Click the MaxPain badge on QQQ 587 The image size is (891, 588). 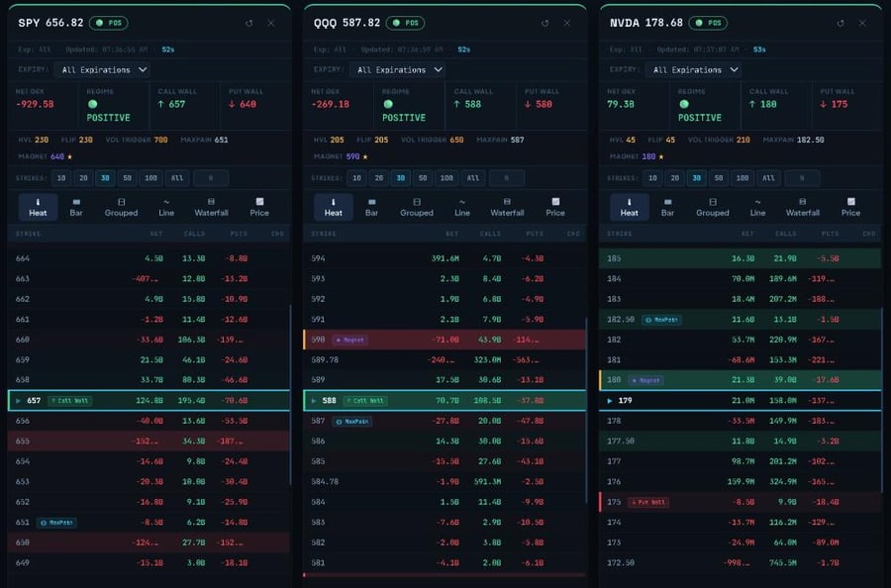pos(352,422)
